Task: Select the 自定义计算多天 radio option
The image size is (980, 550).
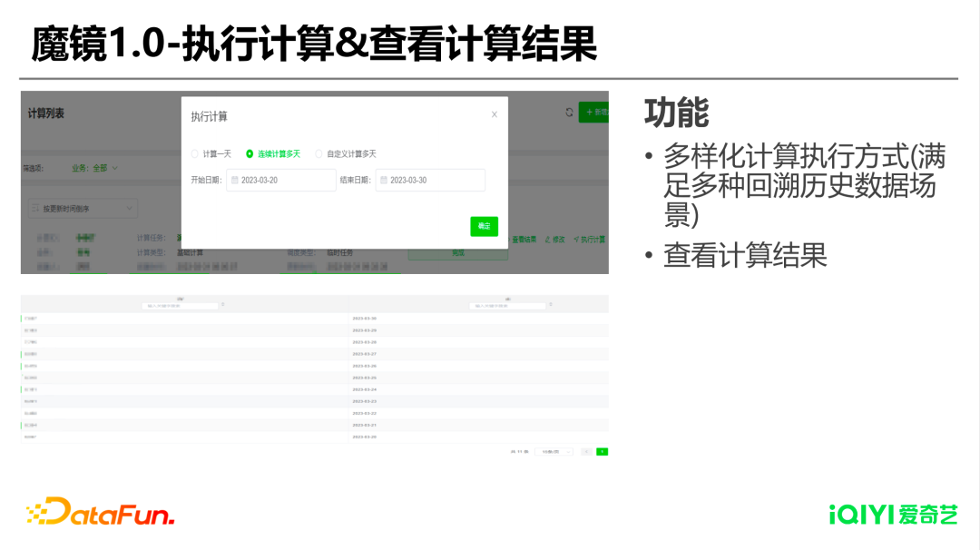Action: click(x=318, y=153)
